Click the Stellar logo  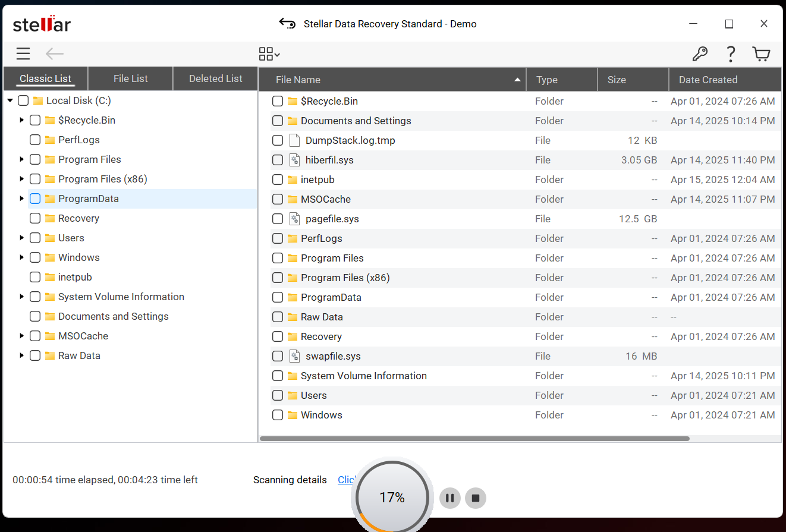[x=42, y=24]
